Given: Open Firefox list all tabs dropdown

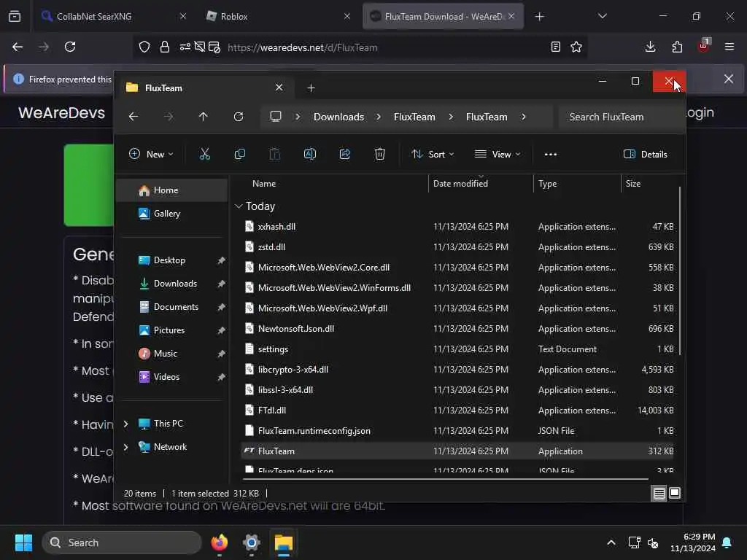Looking at the screenshot, I should click(x=602, y=16).
